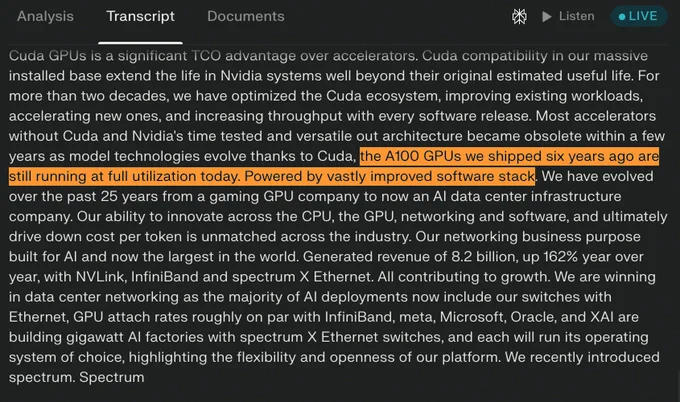This screenshot has width=680, height=402.
Task: Open the Documents tab
Action: point(246,16)
